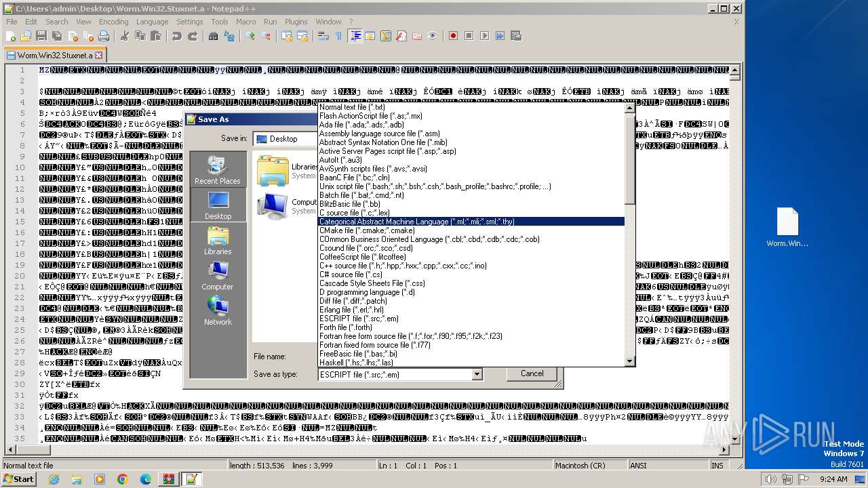This screenshot has width=868, height=488.
Task: Click the Zoom In toolbar icon
Action: pos(250,36)
